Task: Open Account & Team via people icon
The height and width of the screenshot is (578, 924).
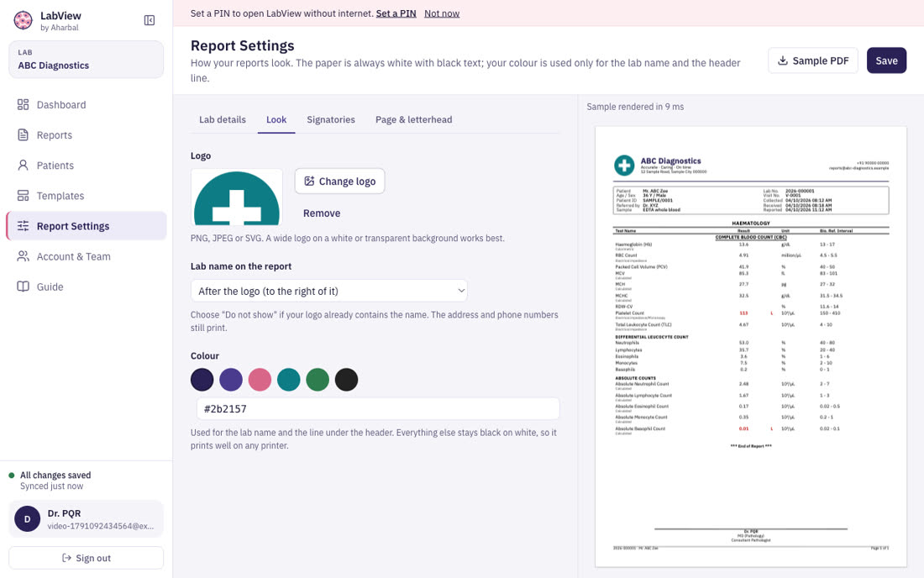Action: (23, 256)
